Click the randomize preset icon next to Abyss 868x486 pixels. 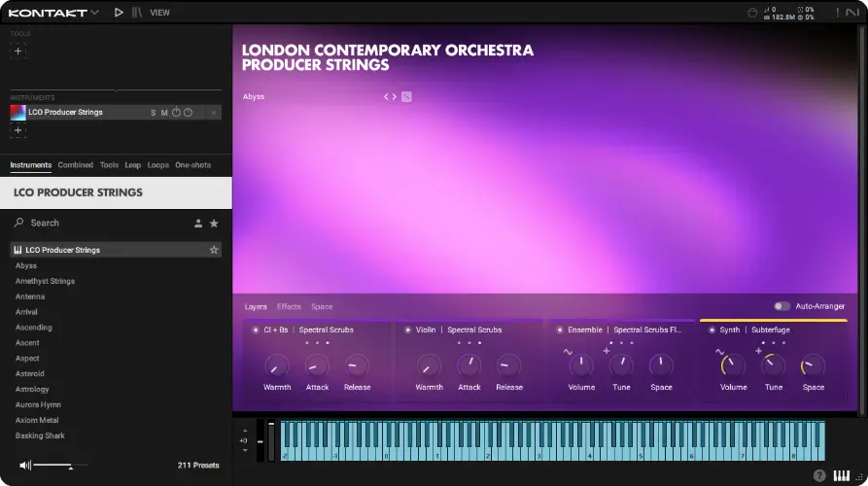tap(406, 96)
